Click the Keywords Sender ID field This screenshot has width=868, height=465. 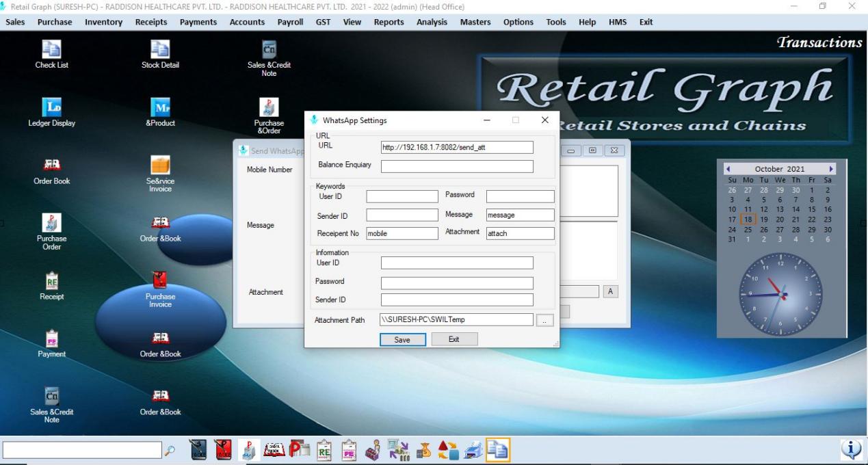[x=402, y=215]
